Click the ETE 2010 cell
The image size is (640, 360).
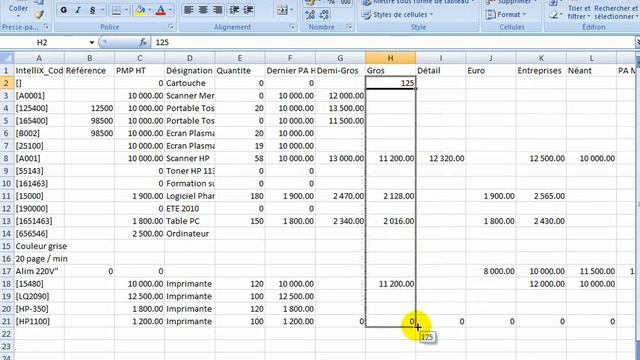coord(190,209)
